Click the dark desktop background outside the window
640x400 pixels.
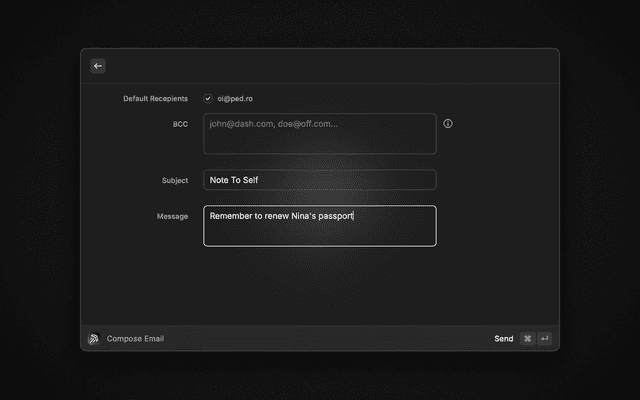(x=40, y=200)
